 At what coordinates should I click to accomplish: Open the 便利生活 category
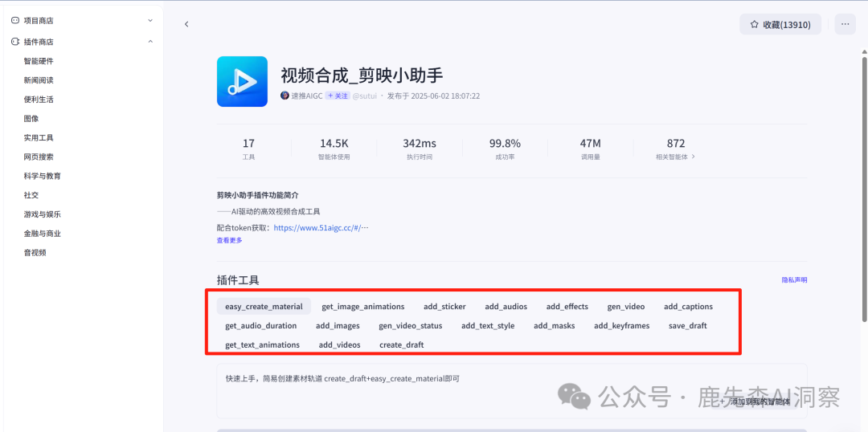click(x=39, y=100)
